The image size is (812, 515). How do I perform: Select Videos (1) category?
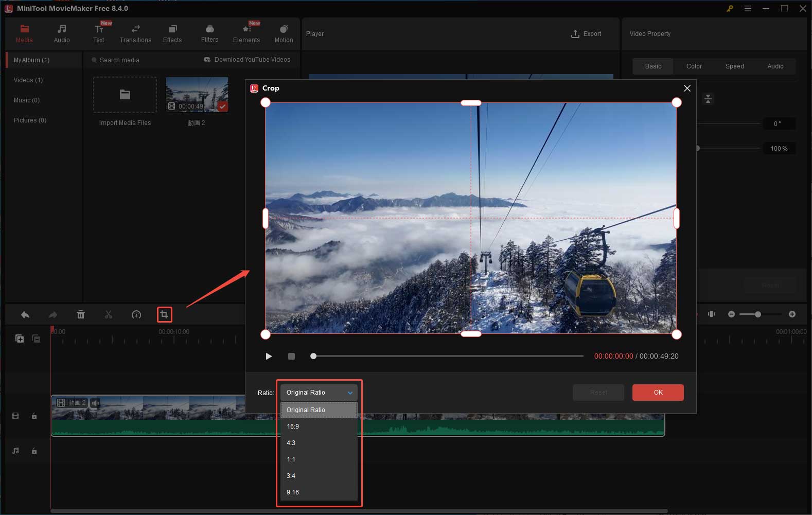pyautogui.click(x=28, y=80)
